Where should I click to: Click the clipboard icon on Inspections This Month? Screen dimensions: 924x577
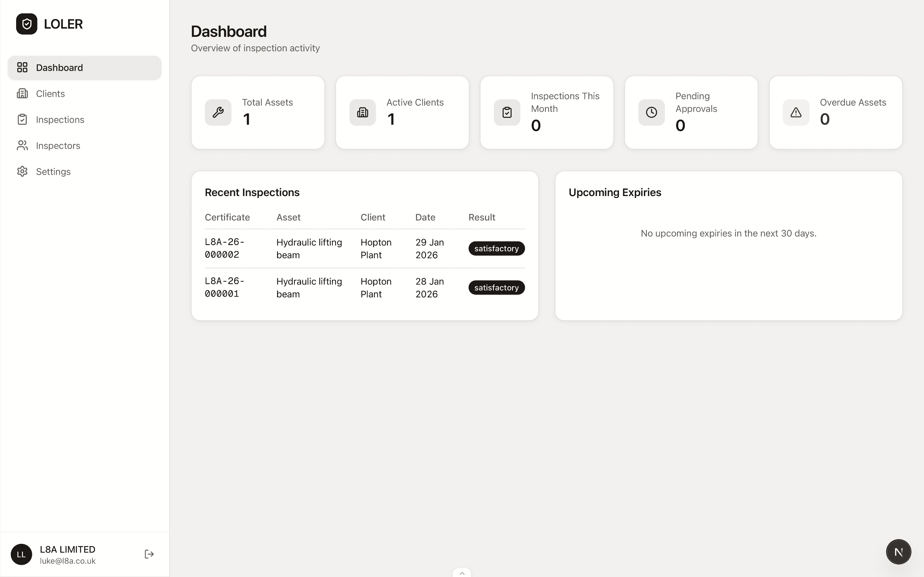[x=507, y=113]
